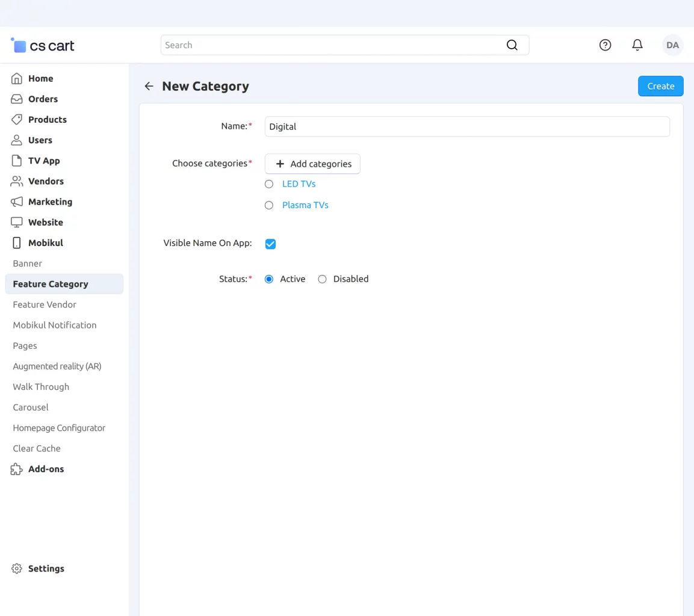694x616 pixels.
Task: Click the Orders envelope icon
Action: pyautogui.click(x=17, y=99)
